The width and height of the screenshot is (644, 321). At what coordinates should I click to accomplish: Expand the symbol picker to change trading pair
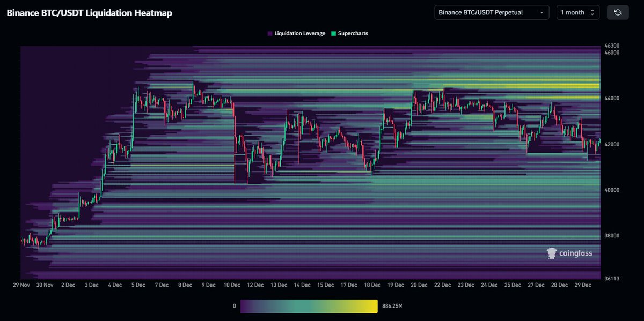[491, 12]
